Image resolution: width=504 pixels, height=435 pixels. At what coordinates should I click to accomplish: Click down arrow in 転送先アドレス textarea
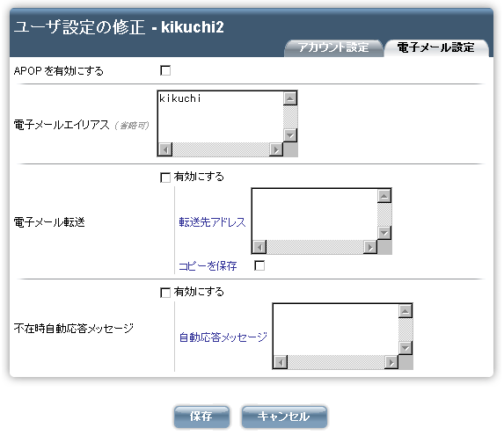[384, 233]
